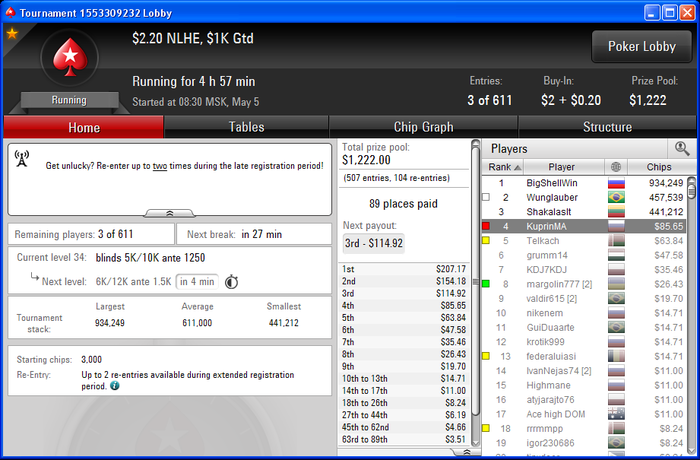Go to Poker Lobby
This screenshot has height=460, width=700.
(642, 46)
